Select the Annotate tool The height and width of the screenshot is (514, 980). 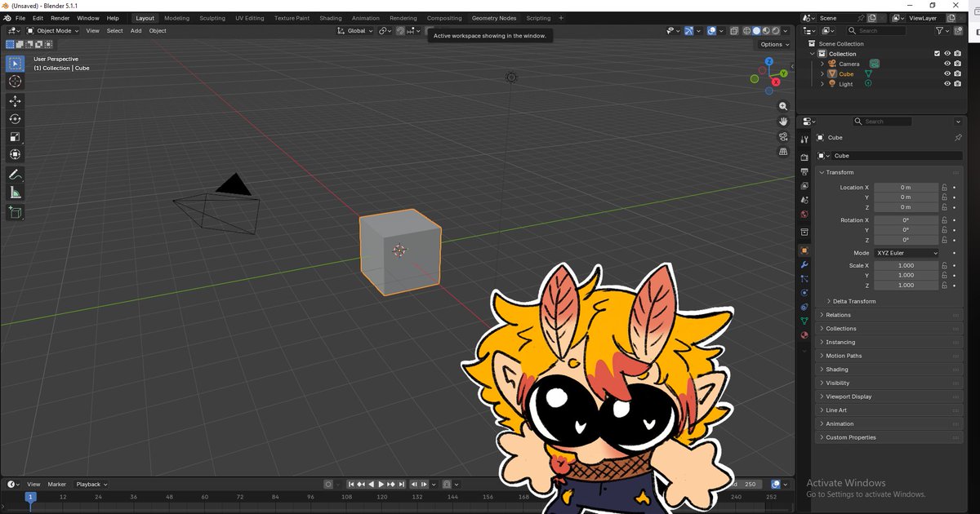click(x=15, y=175)
